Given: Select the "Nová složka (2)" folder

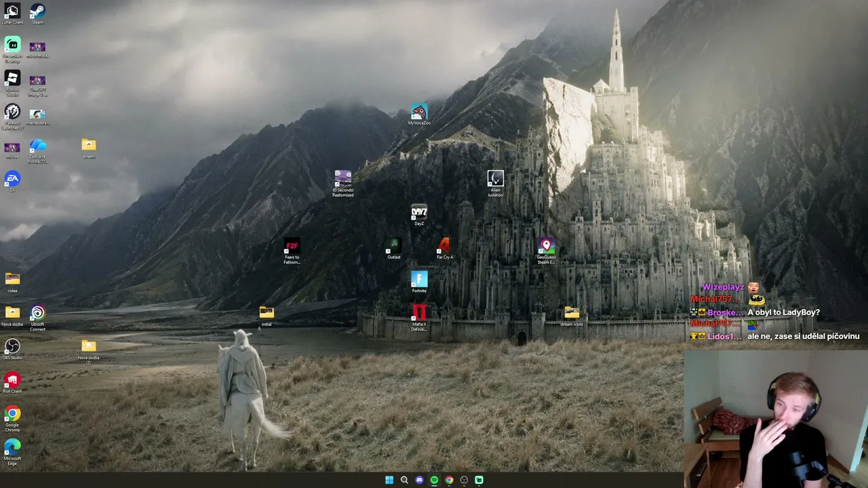Looking at the screenshot, I should (x=89, y=351).
